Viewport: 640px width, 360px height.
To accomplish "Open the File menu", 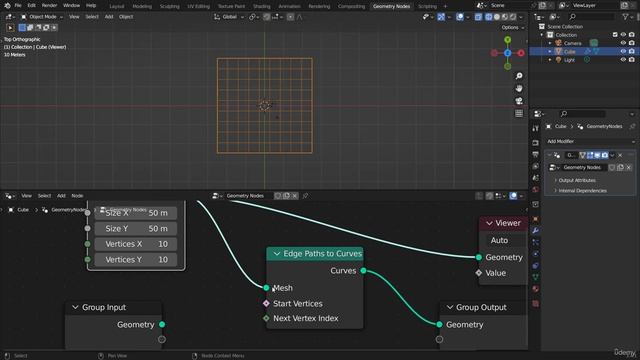I will coord(18,6).
